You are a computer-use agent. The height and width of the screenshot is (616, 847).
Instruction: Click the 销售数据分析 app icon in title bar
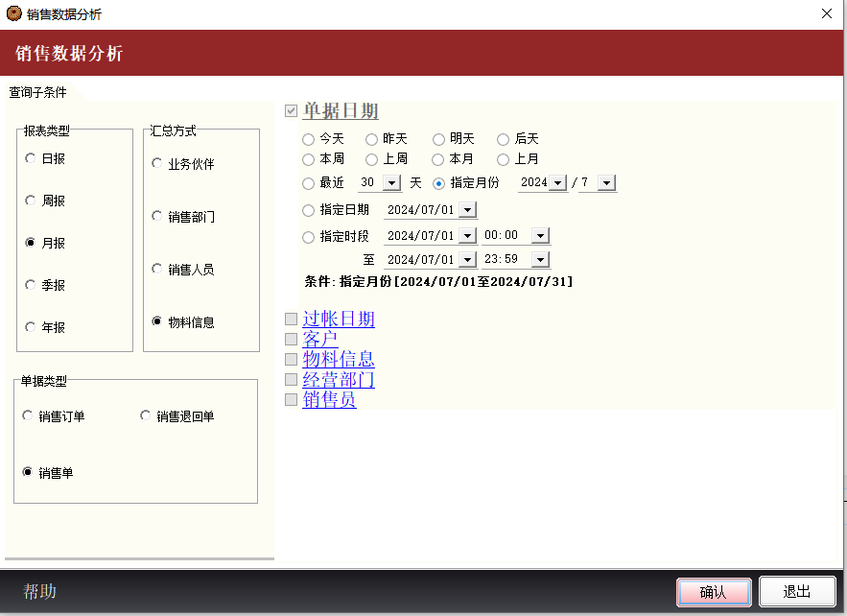(x=14, y=14)
